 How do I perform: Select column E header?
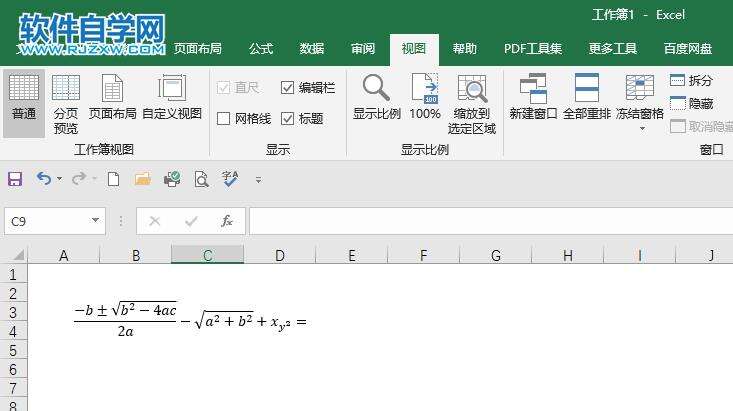[352, 255]
